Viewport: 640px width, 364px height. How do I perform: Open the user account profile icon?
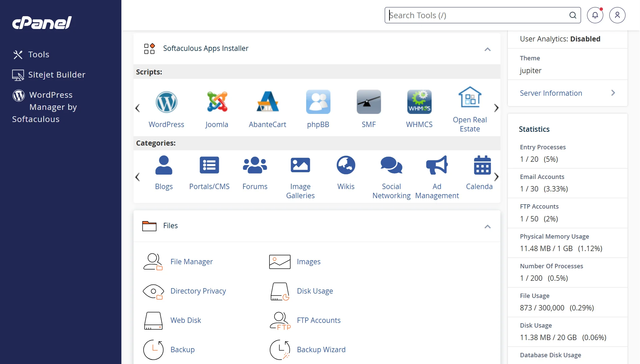pos(617,15)
